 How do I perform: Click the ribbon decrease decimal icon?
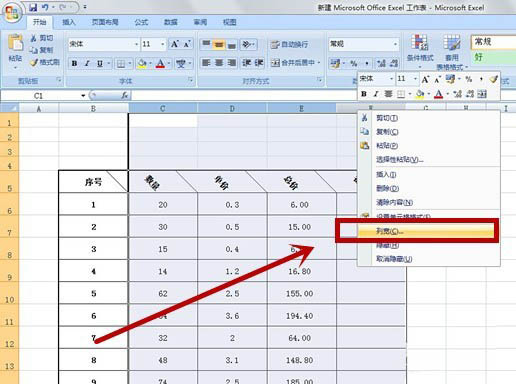394,63
